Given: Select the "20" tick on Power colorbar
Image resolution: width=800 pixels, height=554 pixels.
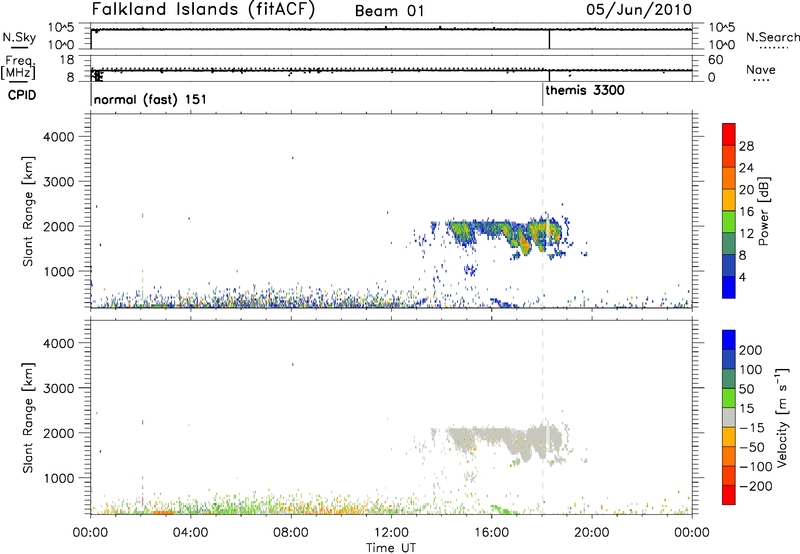Looking at the screenshot, I should (x=746, y=190).
